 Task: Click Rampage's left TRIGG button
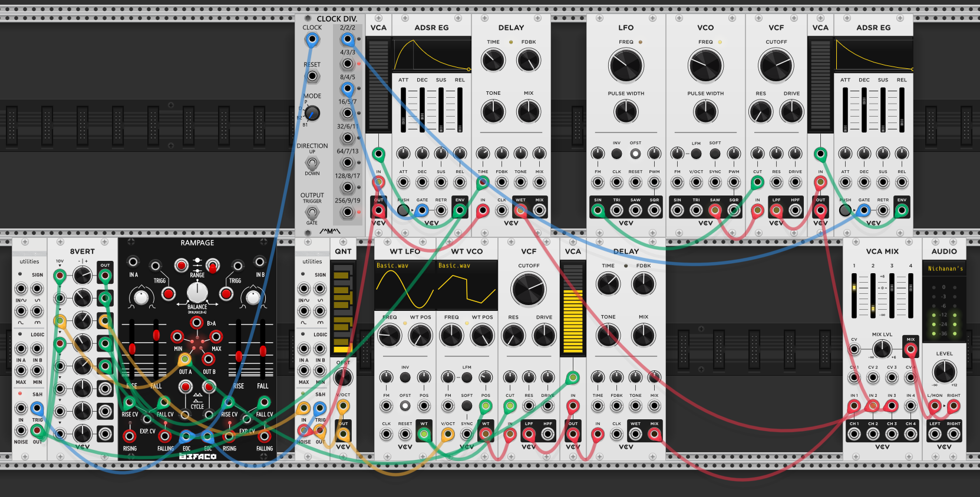169,293
